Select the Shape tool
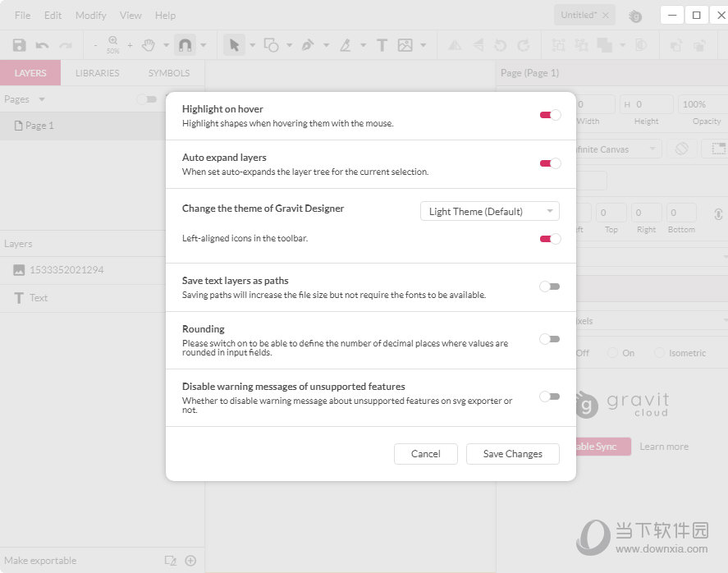Screen dimensions: 728x573 (x=271, y=45)
